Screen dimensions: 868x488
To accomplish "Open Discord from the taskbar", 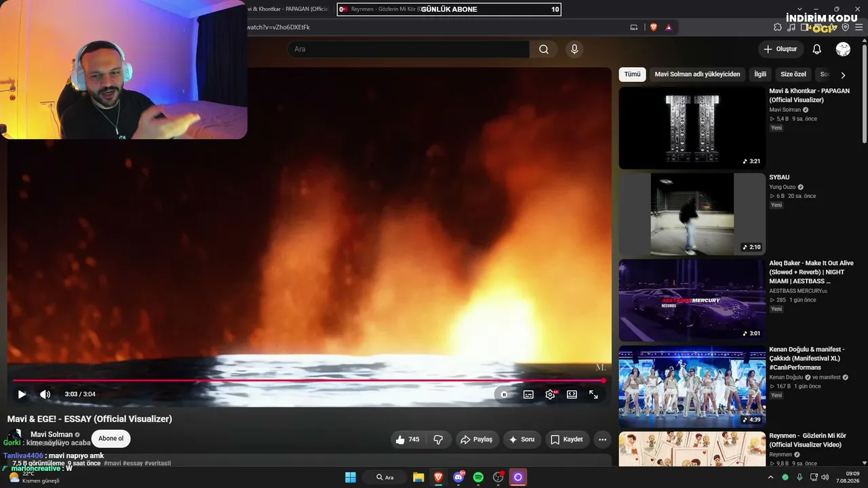I will click(458, 477).
